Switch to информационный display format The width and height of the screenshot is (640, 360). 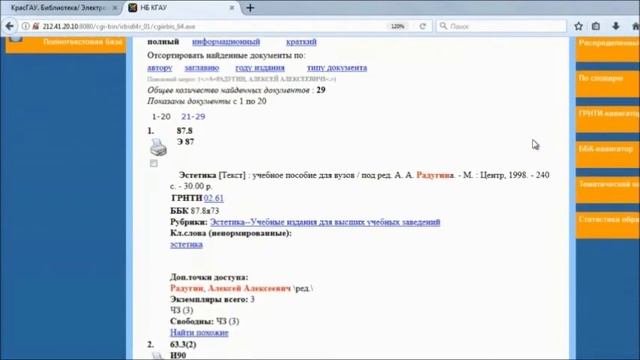click(226, 42)
